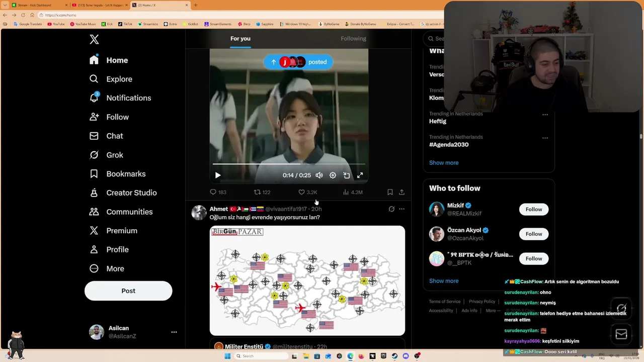Open Grok in the sidebar
Screen dimensions: 644x362
[x=106, y=155]
